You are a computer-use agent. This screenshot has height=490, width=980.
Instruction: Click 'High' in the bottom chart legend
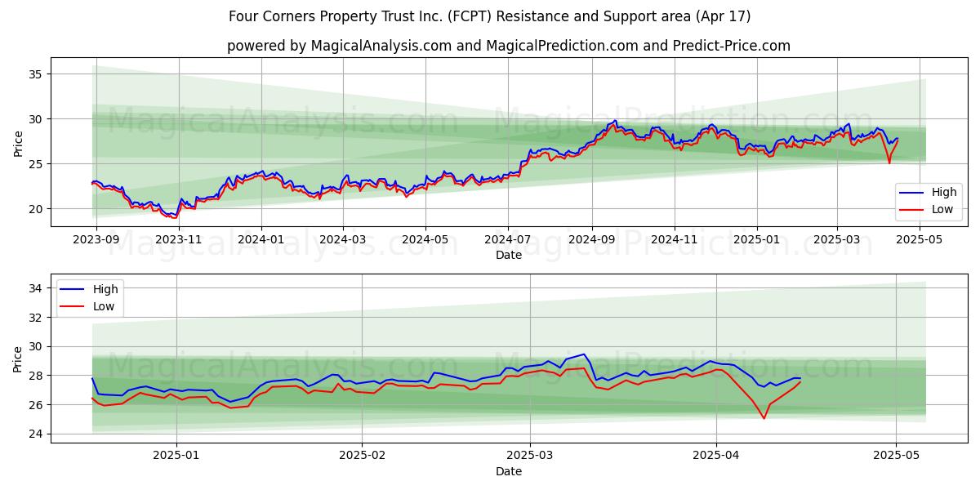[x=105, y=289]
